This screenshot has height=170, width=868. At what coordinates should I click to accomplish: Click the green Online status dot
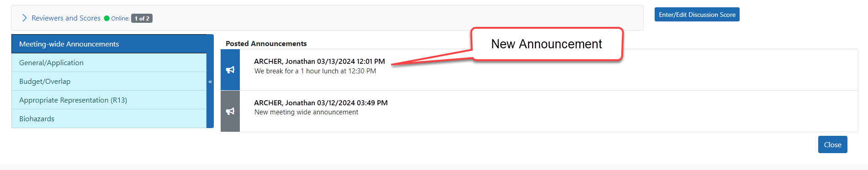[106, 18]
